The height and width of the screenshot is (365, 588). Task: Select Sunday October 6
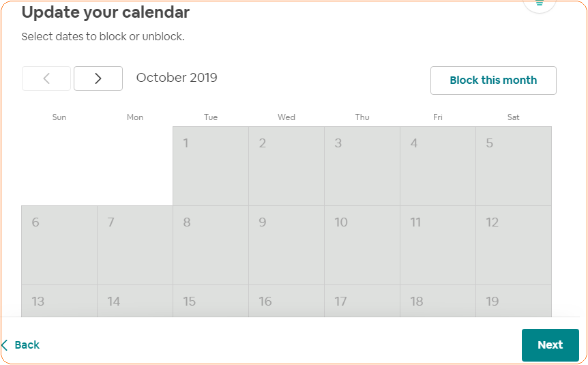(59, 245)
